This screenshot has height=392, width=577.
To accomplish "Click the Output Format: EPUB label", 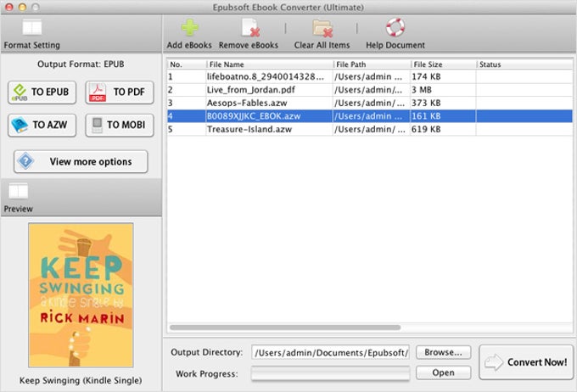I will point(81,64).
